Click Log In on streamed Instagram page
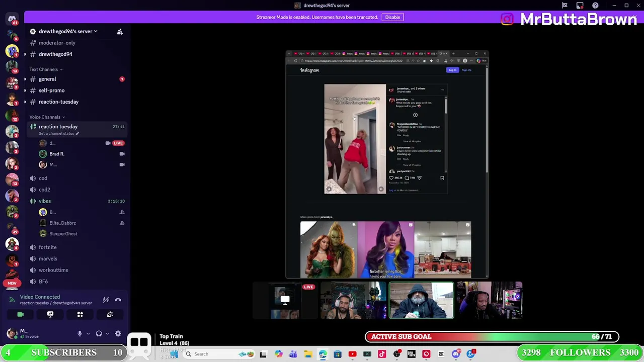This screenshot has height=362, width=644. pyautogui.click(x=452, y=70)
